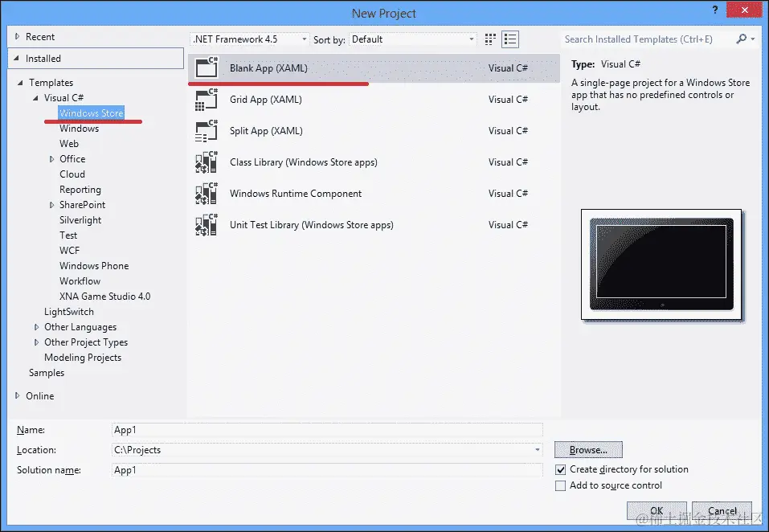The width and height of the screenshot is (769, 532).
Task: Click the search magnifier icon
Action: tap(741, 39)
